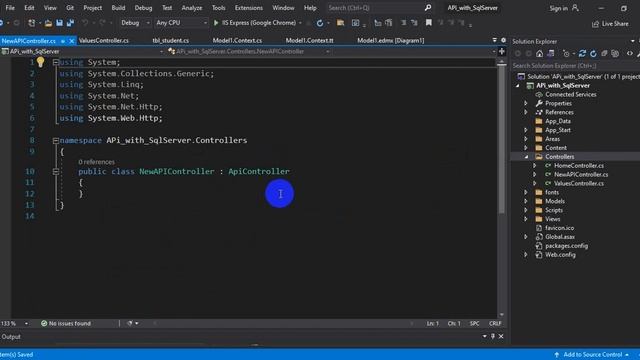Close the Output panel

click(x=501, y=336)
